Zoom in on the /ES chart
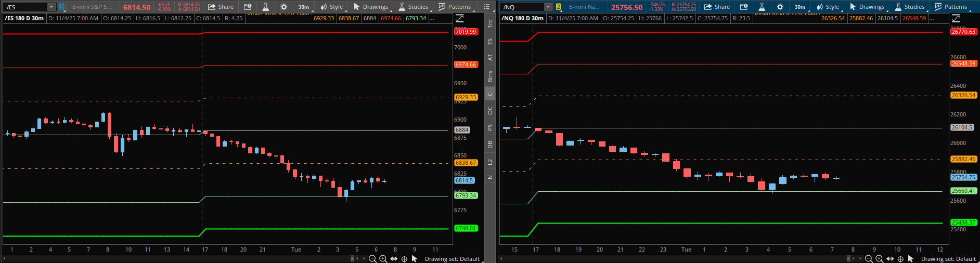Viewport: 980px width, 263px height. pos(383,259)
